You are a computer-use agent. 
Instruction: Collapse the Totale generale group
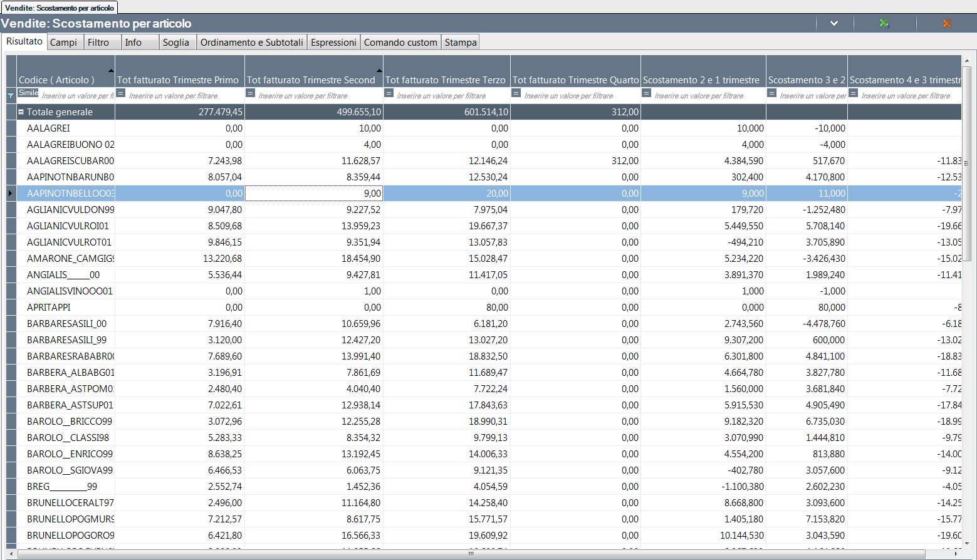point(21,112)
